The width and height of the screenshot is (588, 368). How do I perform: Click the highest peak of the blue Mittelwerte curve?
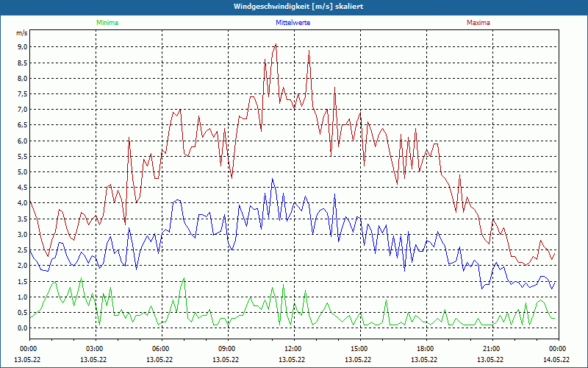(273, 179)
